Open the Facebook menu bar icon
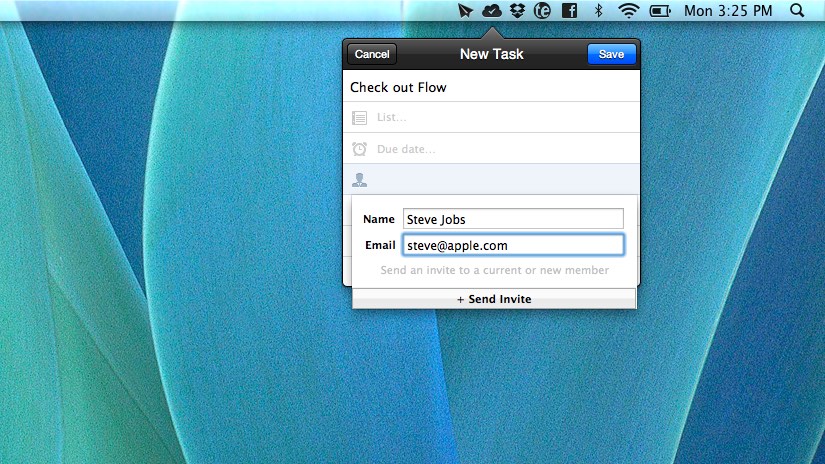Image resolution: width=825 pixels, height=464 pixels. (x=569, y=11)
